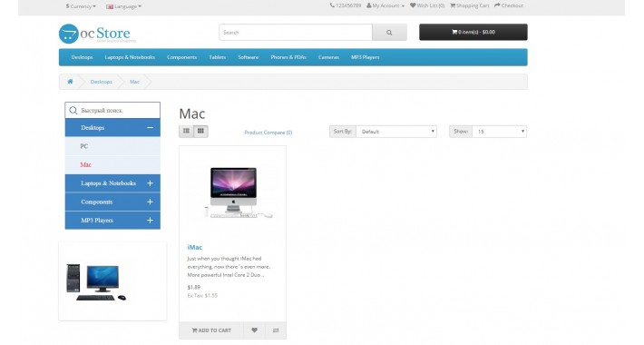Select Mac subcategory in sidebar
This screenshot has height=345, width=644.
tap(112, 165)
